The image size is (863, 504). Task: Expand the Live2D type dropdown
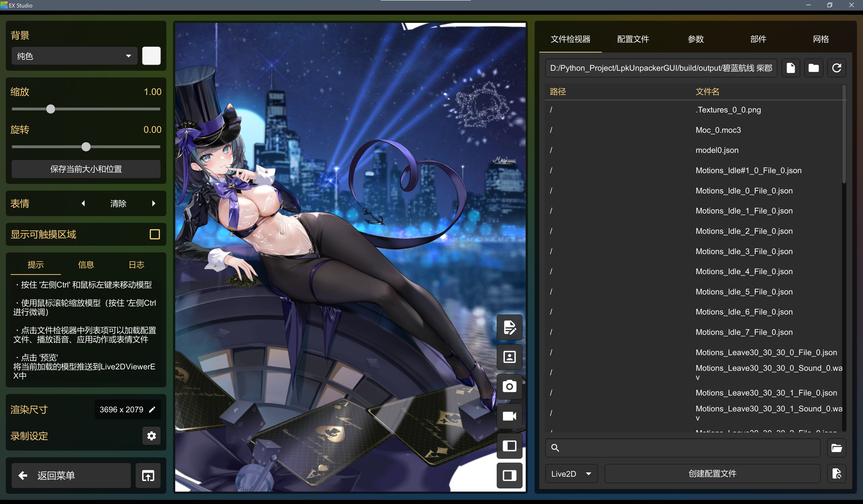(x=571, y=474)
